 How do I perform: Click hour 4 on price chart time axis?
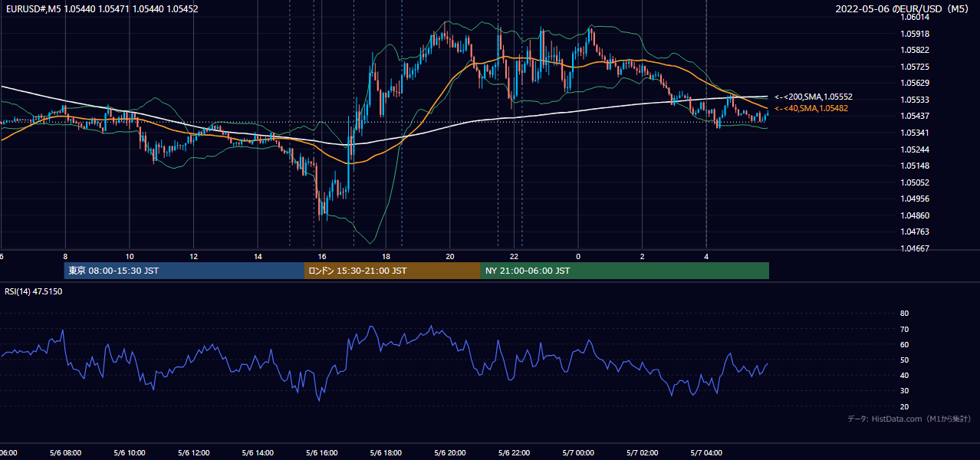pyautogui.click(x=706, y=256)
